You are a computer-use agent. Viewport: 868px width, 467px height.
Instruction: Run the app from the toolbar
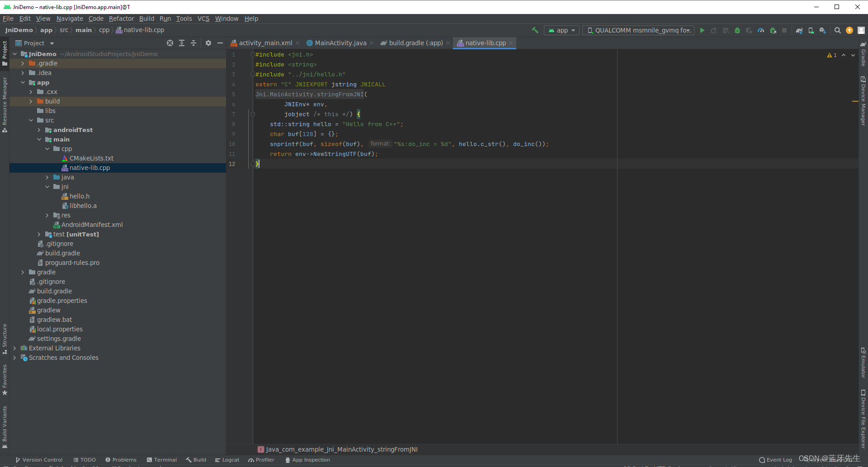pyautogui.click(x=702, y=30)
